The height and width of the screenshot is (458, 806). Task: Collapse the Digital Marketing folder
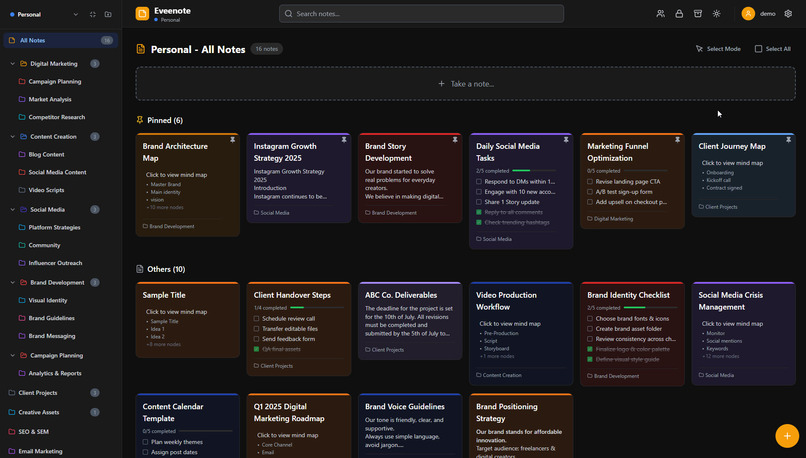tap(13, 64)
